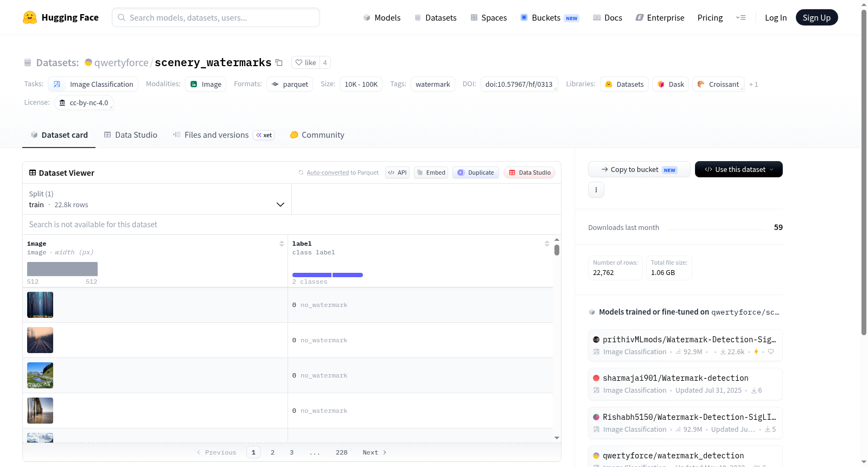The width and height of the screenshot is (868, 467).
Task: Switch to the Data Studio tab
Action: 131,135
